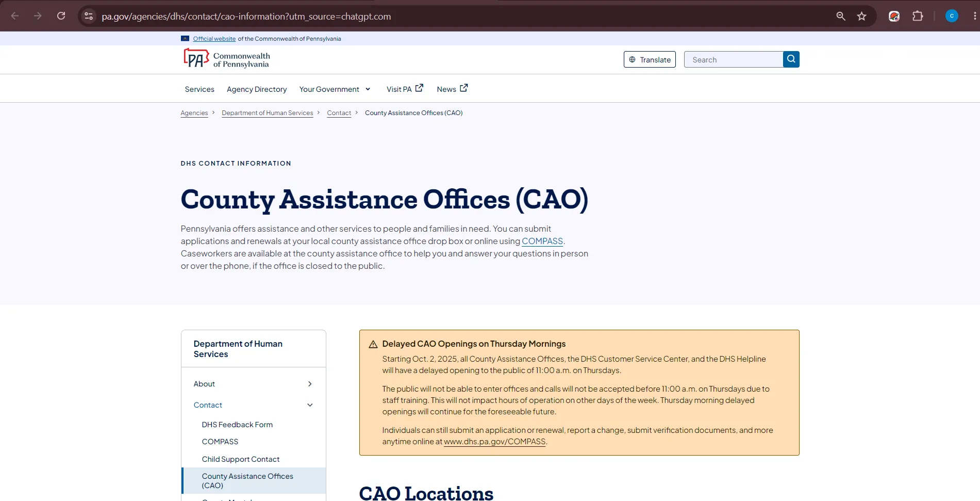Go to Contact breadcrumb
980x501 pixels.
click(x=339, y=113)
